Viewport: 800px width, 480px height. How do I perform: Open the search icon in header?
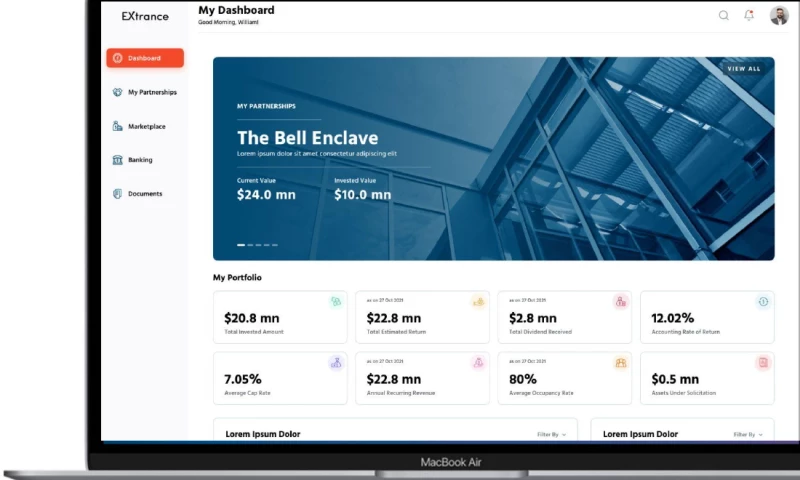click(723, 15)
